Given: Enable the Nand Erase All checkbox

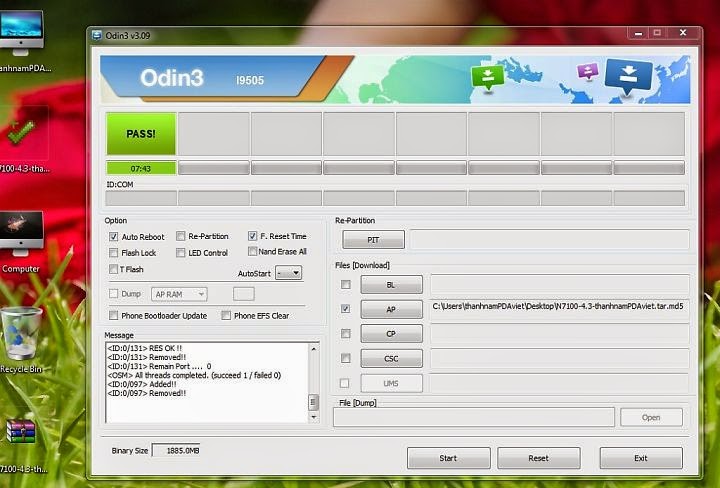Looking at the screenshot, I should point(252,251).
